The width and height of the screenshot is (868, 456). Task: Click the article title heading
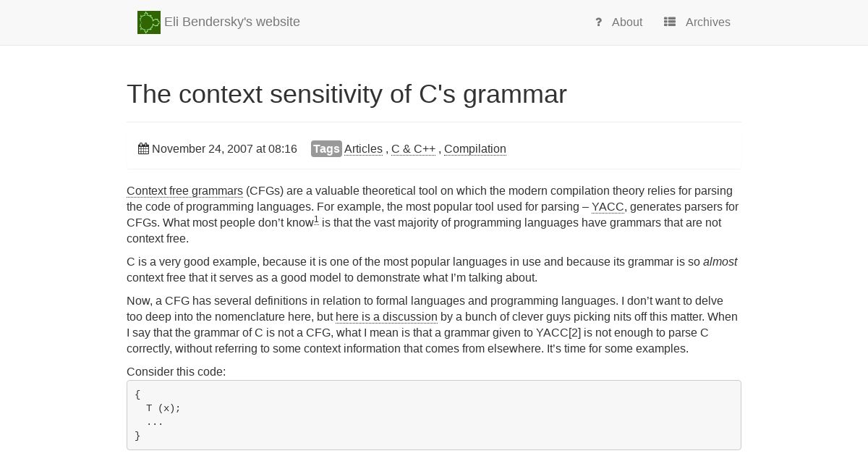point(346,94)
